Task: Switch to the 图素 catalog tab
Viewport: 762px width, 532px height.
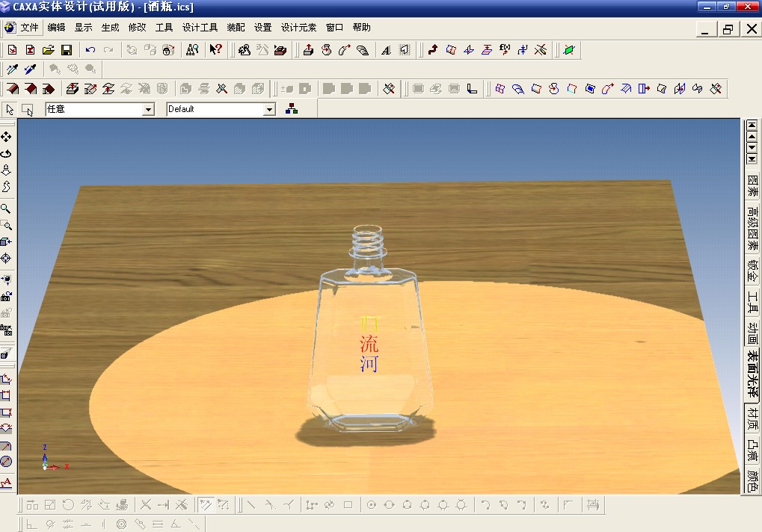Action: click(x=752, y=186)
